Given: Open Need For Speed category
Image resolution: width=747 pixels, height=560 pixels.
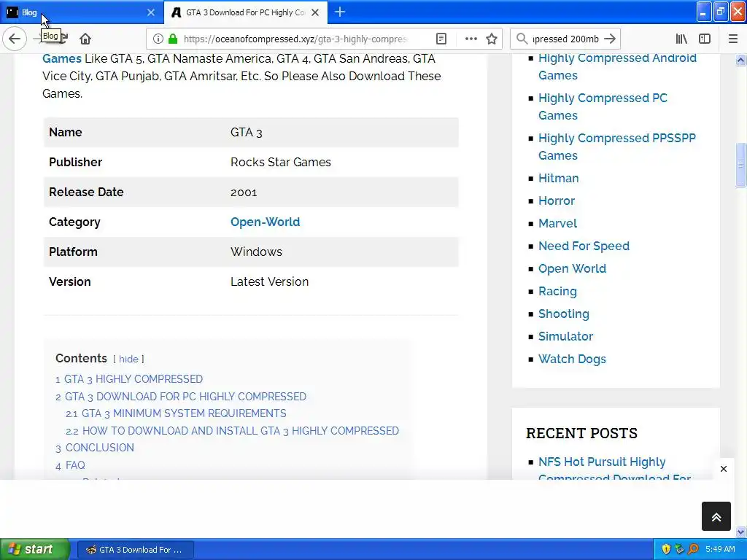Looking at the screenshot, I should [x=584, y=246].
